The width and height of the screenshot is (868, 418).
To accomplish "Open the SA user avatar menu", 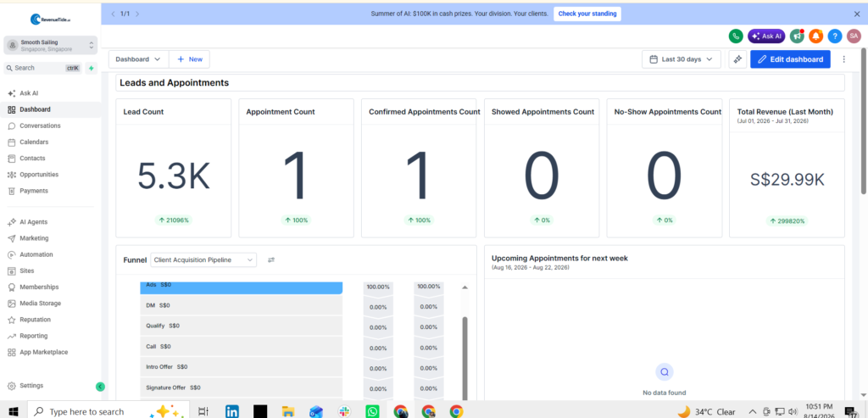I will pos(854,36).
